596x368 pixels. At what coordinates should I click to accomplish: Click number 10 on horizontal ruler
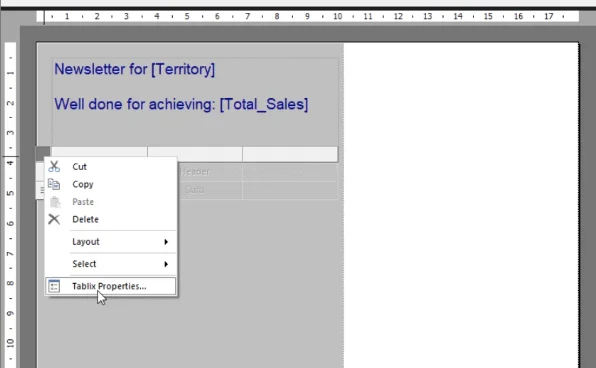point(338,16)
